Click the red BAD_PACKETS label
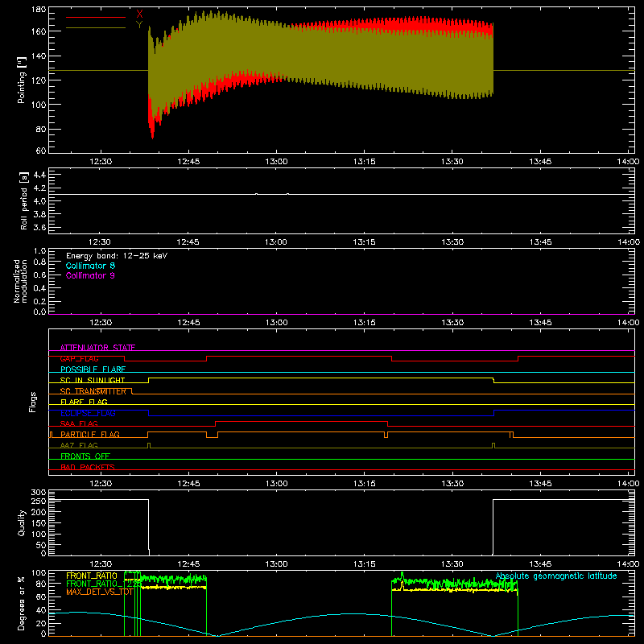Screen dimensions: 644x644 pyautogui.click(x=88, y=467)
